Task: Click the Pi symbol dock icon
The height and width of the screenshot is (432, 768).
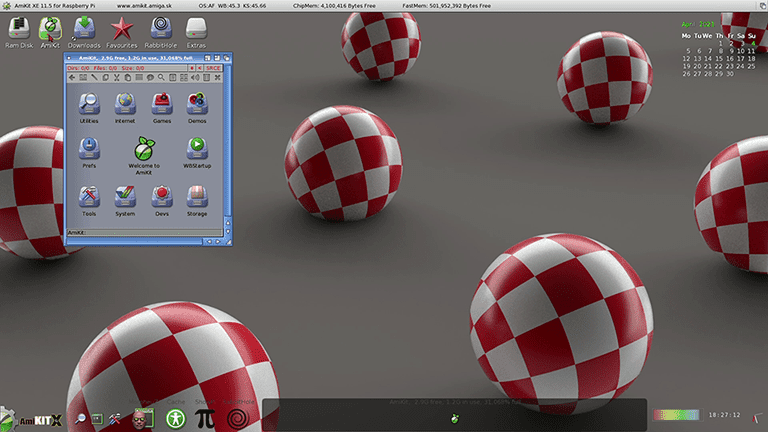Action: pos(205,419)
